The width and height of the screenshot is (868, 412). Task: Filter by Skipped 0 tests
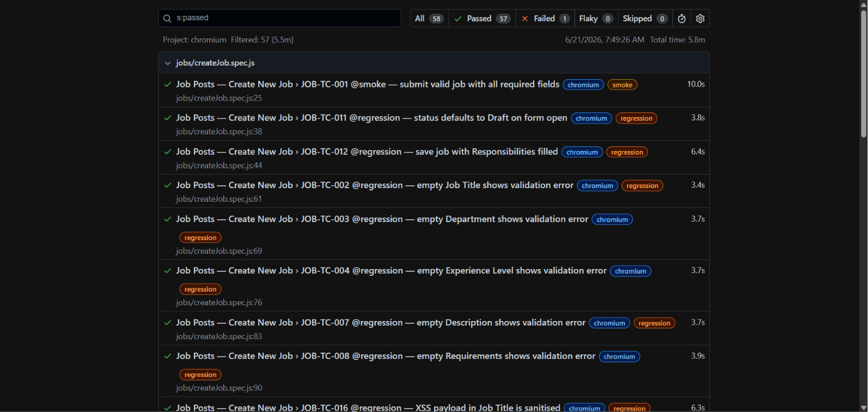coord(645,18)
